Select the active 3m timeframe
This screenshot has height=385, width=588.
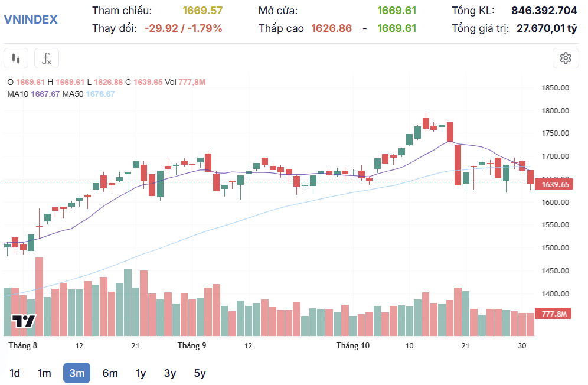(77, 373)
